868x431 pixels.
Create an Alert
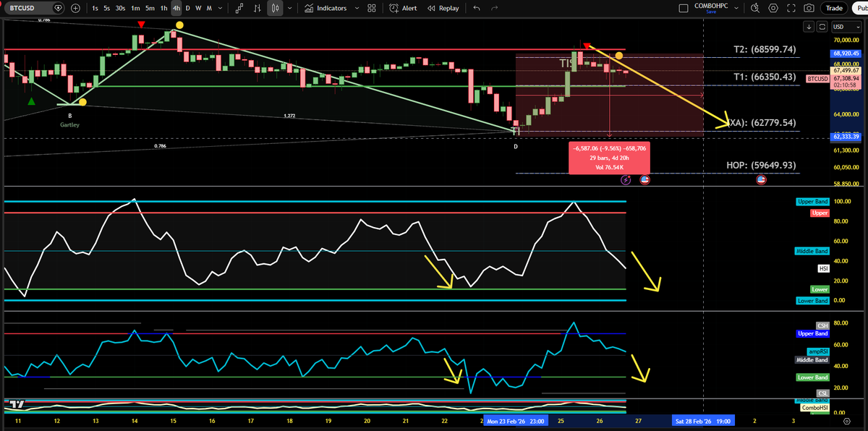point(403,8)
